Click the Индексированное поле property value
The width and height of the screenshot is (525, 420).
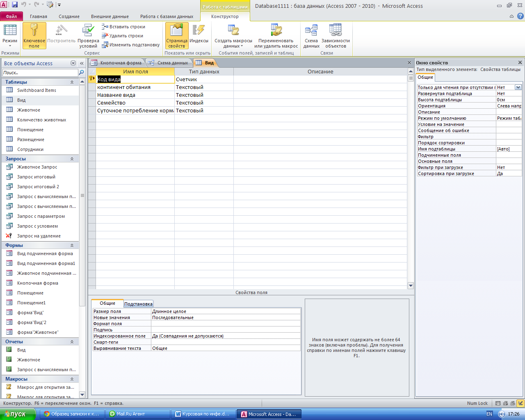226,336
